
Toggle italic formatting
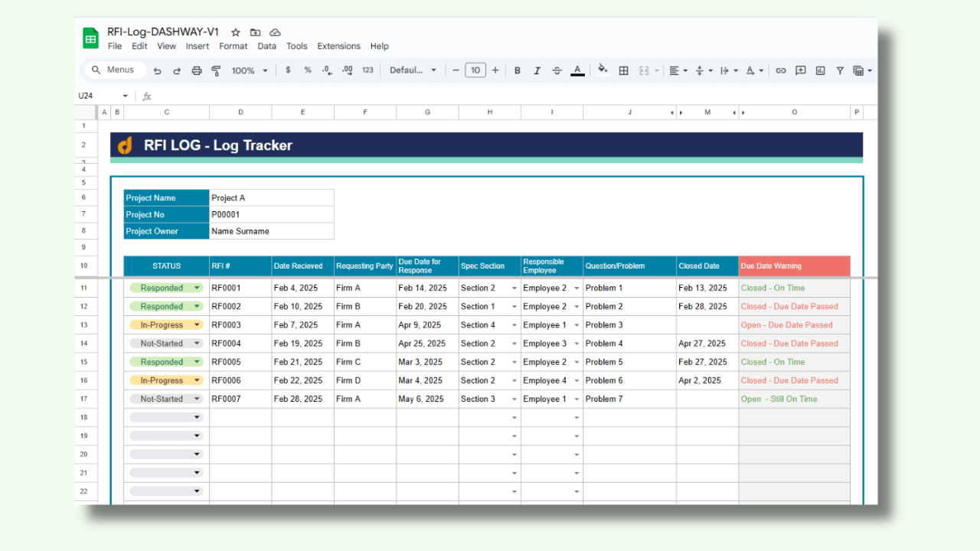537,70
